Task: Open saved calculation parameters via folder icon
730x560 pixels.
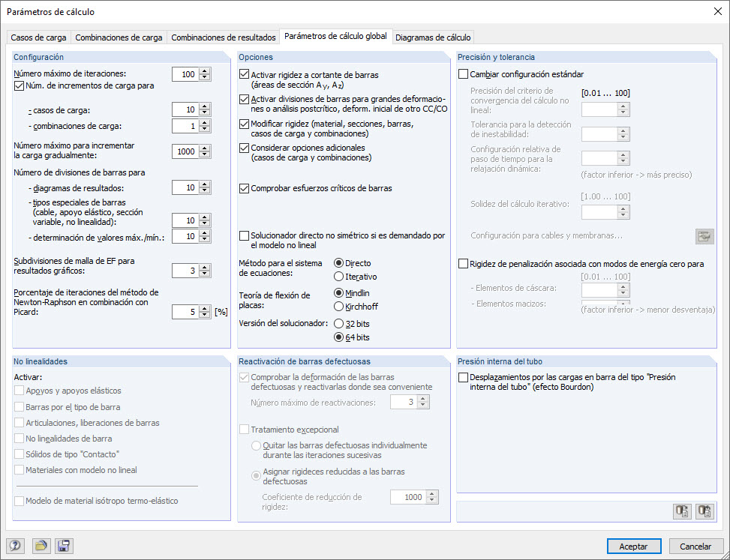Action: point(41,546)
